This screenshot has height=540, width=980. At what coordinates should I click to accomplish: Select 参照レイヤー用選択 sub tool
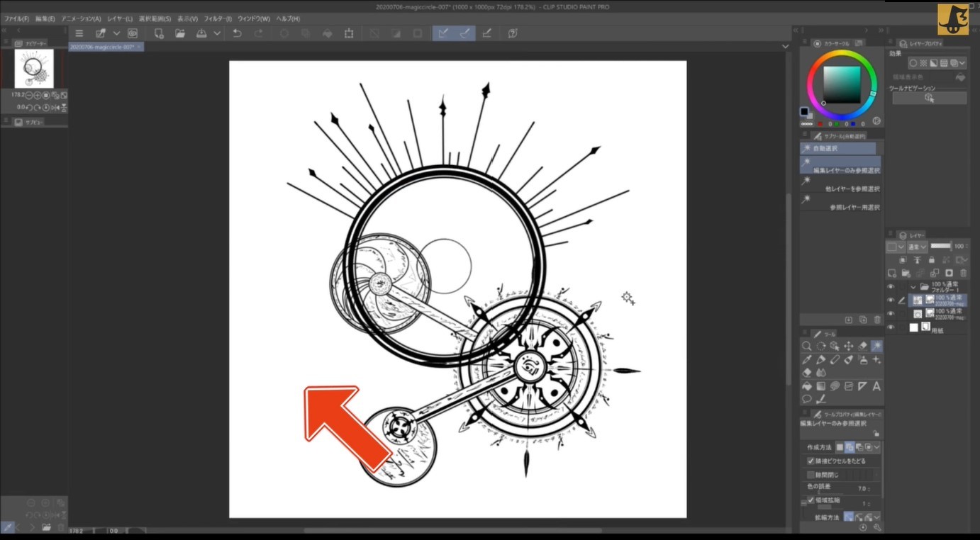pos(840,203)
